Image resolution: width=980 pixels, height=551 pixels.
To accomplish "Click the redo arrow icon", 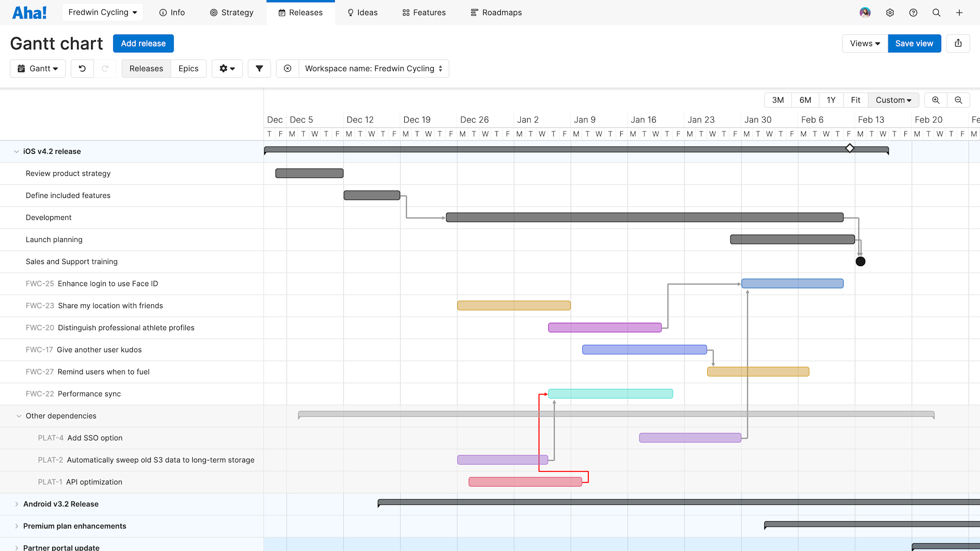I will 105,68.
